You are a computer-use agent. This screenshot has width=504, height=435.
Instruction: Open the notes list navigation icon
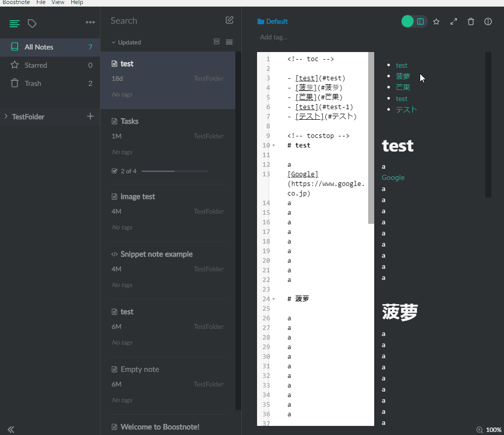(15, 23)
